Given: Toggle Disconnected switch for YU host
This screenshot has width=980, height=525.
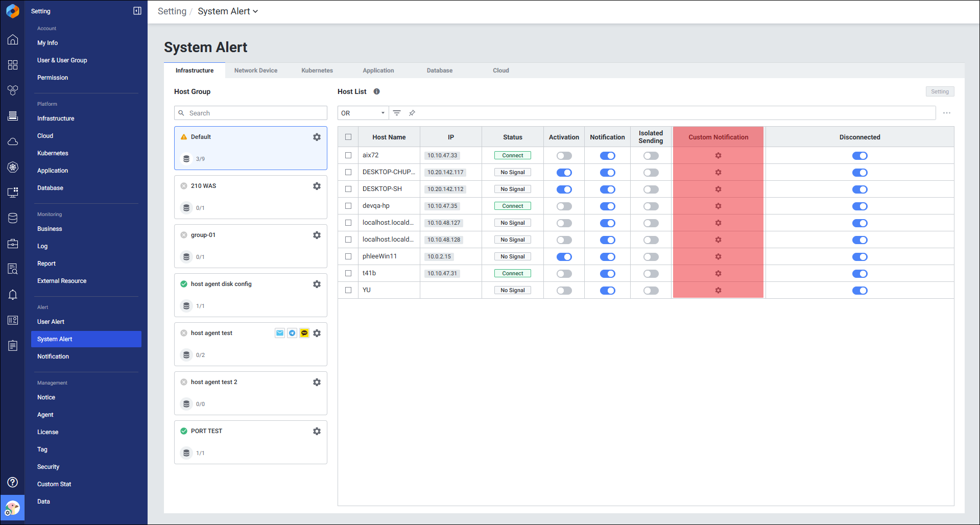Looking at the screenshot, I should click(859, 291).
